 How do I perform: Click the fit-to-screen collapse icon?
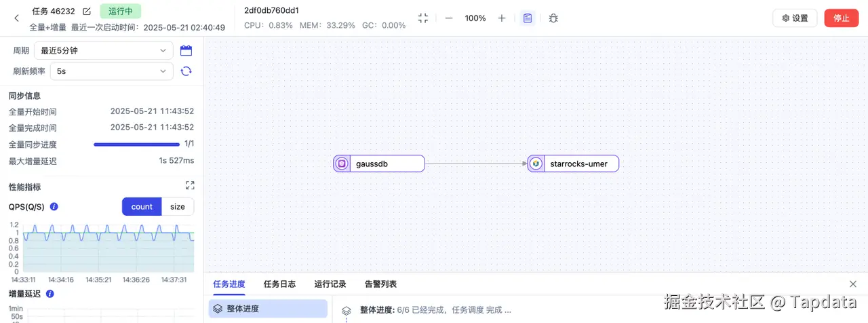tap(423, 18)
